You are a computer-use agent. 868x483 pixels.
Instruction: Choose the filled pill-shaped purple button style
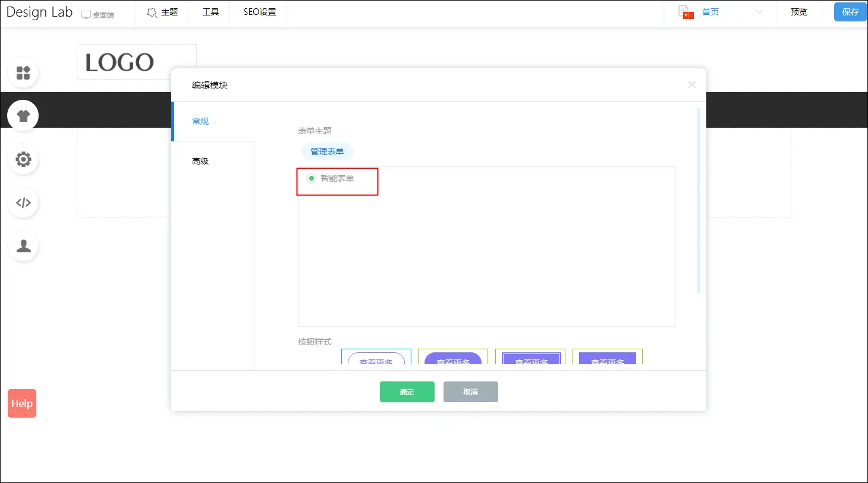[x=453, y=359]
